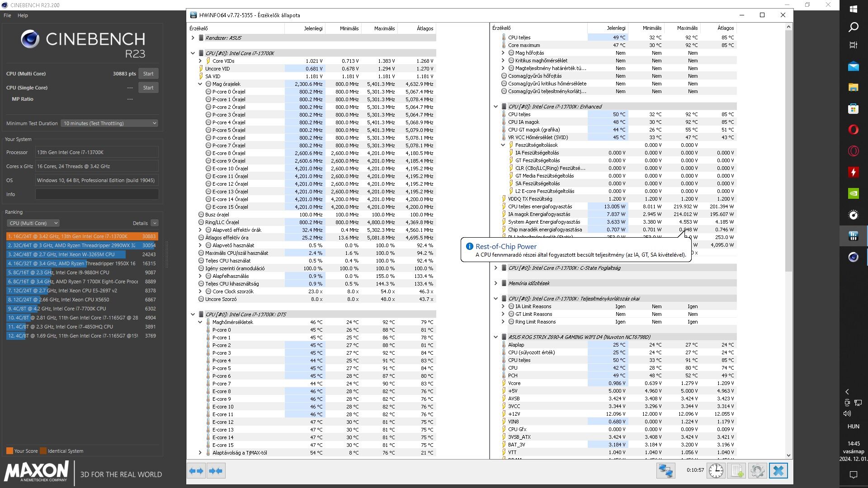
Task: Collapse the Maghőmérsékletek node
Action: click(x=200, y=322)
